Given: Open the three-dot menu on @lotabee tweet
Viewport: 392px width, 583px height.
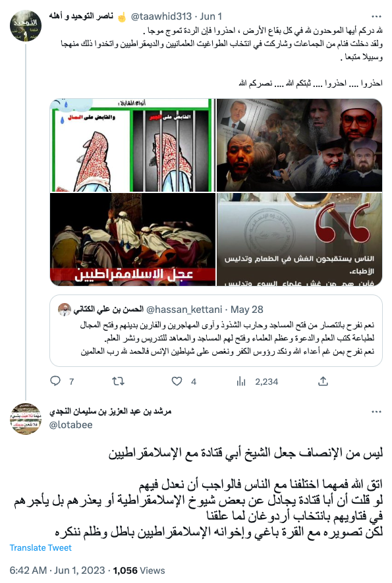Looking at the screenshot, I should coord(376,412).
